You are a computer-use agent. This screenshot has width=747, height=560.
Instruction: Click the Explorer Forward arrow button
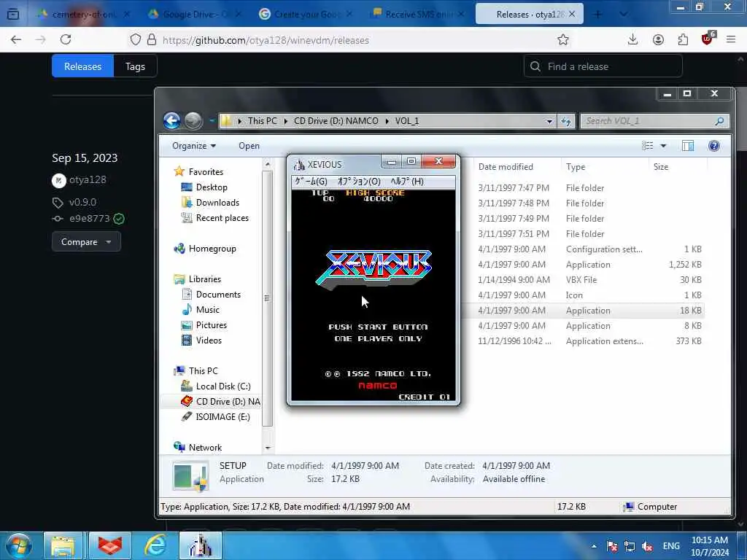[x=193, y=121]
